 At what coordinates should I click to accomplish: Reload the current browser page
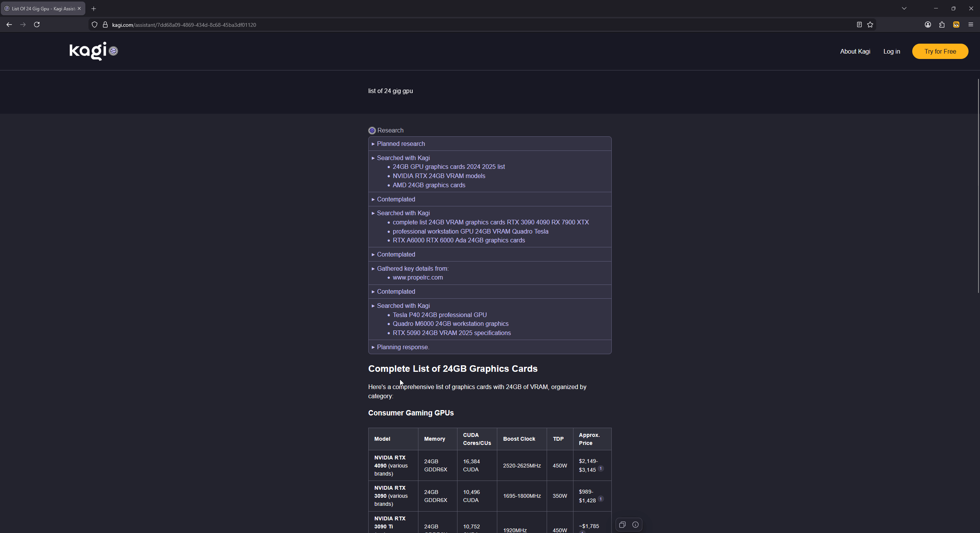[x=37, y=25]
